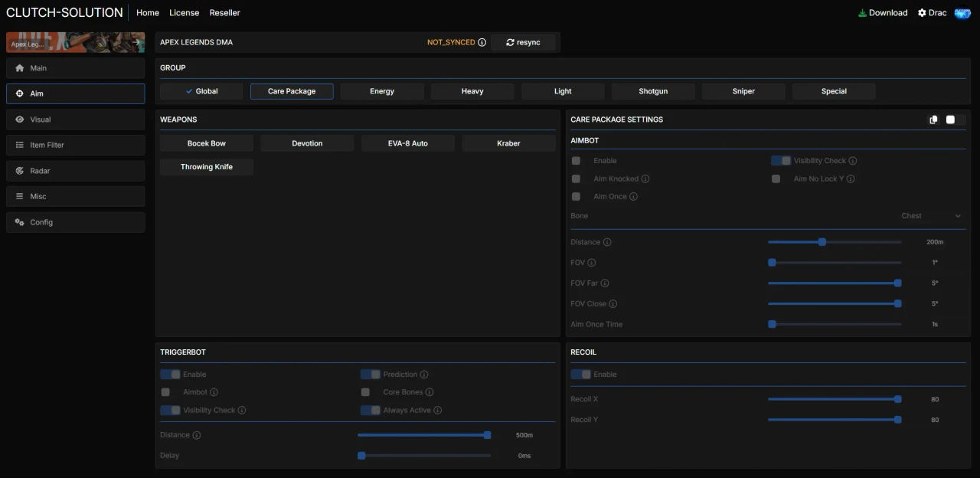Select the Special group tab
The height and width of the screenshot is (478, 980).
(834, 91)
